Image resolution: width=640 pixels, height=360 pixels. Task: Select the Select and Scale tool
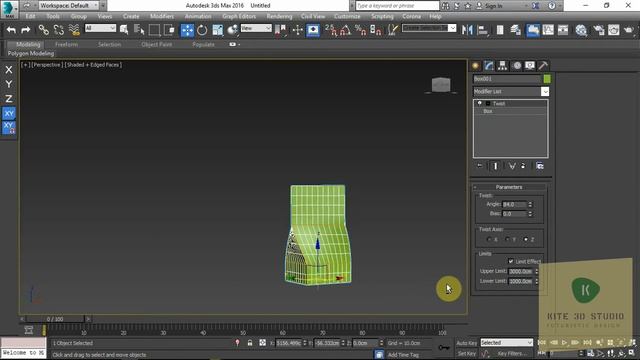click(x=218, y=30)
